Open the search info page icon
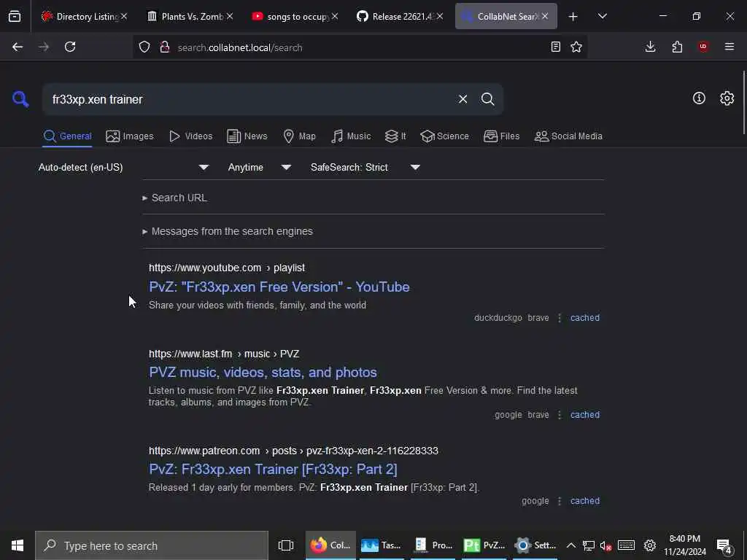This screenshot has height=560, width=747. pos(699,98)
